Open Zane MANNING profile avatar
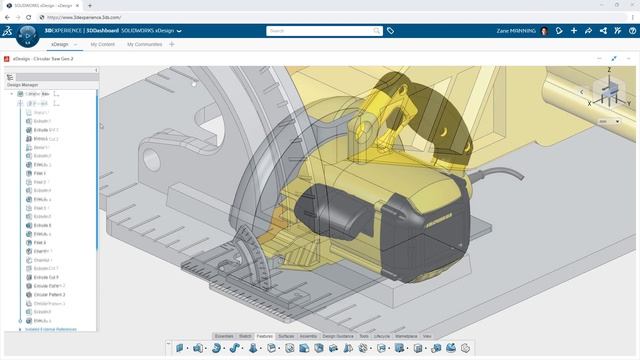 [544, 31]
